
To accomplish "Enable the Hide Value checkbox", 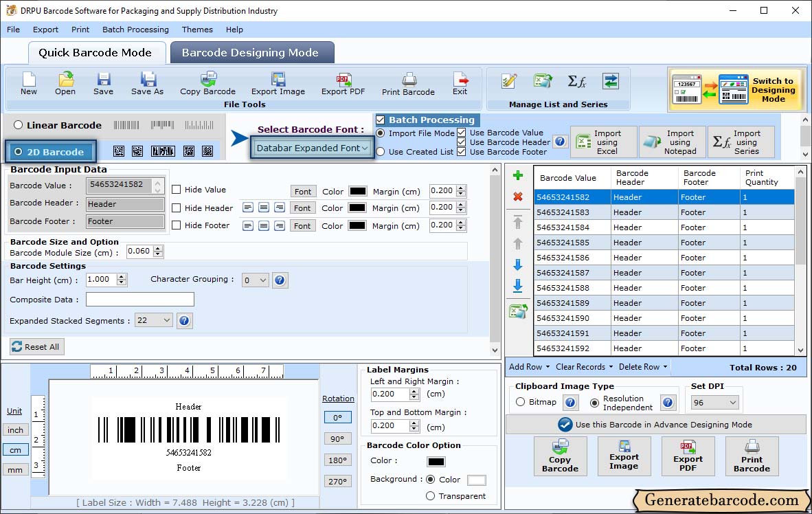I will [x=177, y=190].
